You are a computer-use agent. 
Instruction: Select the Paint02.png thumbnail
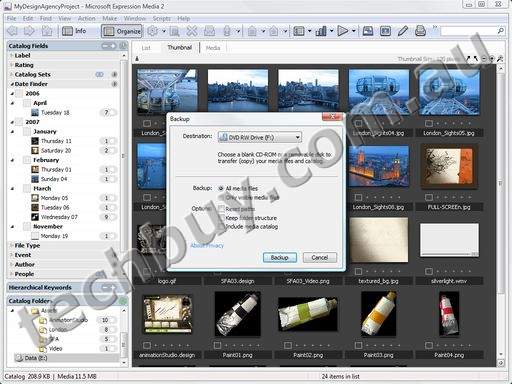[308, 314]
